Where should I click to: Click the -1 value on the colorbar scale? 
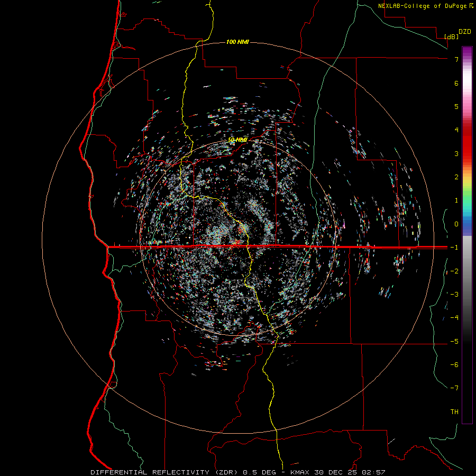click(x=454, y=248)
